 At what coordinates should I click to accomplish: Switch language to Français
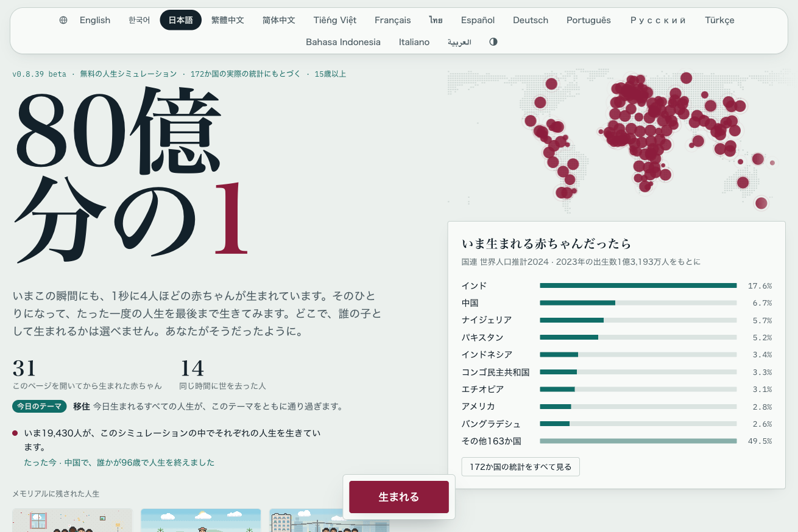point(393,20)
